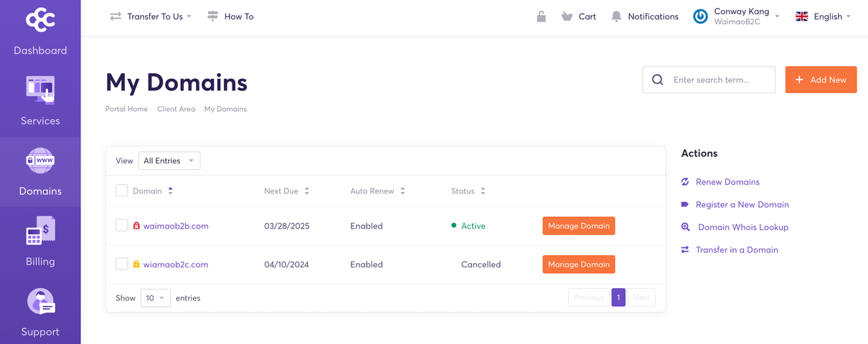Open the English language selector
Image resolution: width=868 pixels, height=344 pixels.
pyautogui.click(x=824, y=16)
